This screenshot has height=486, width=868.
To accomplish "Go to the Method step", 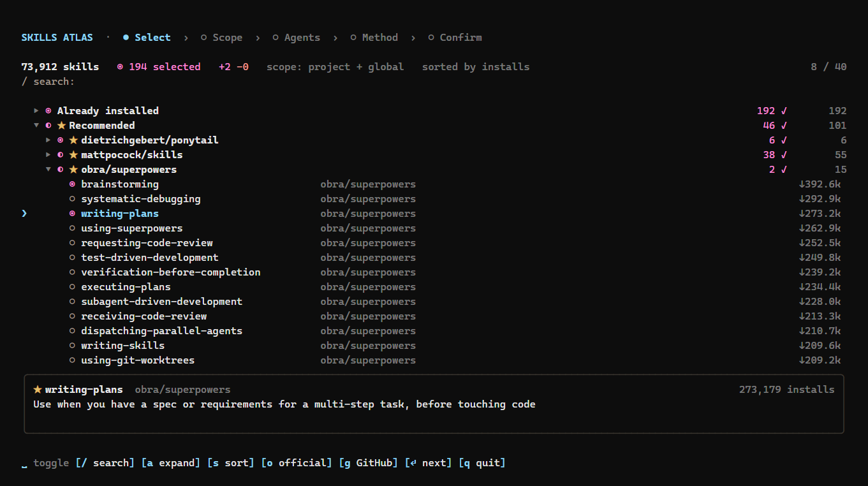I will [374, 38].
